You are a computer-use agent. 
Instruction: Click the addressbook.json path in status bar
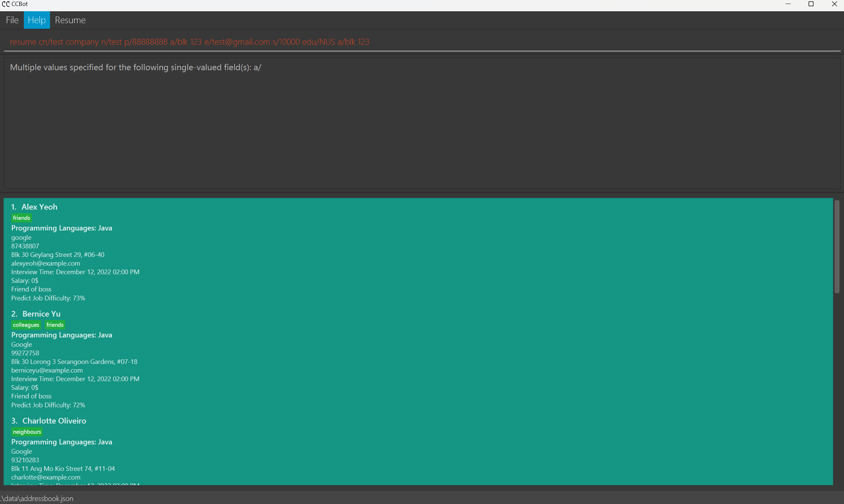37,498
